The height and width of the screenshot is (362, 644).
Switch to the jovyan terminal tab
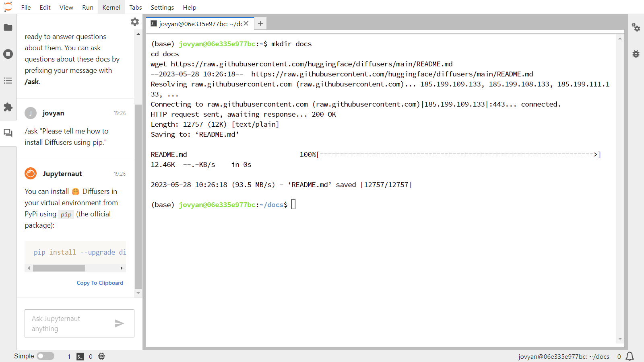point(197,23)
